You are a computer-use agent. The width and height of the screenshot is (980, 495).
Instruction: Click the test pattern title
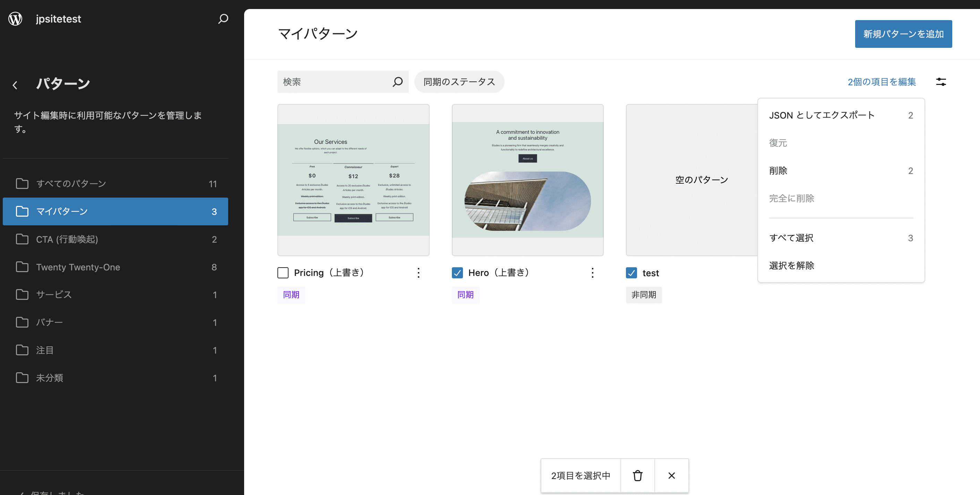(x=651, y=273)
